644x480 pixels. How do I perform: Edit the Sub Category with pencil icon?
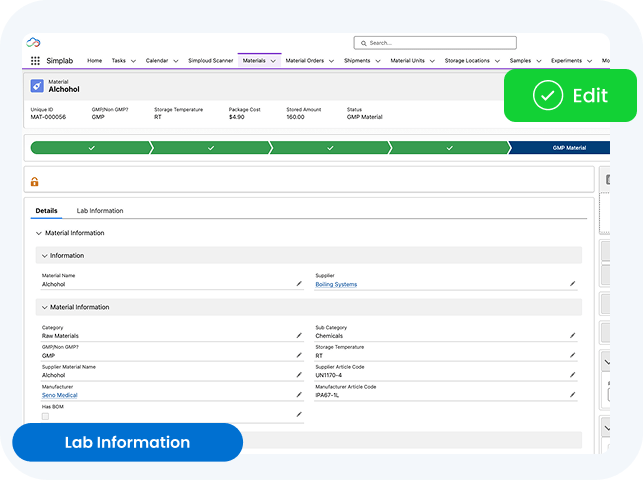pos(573,335)
